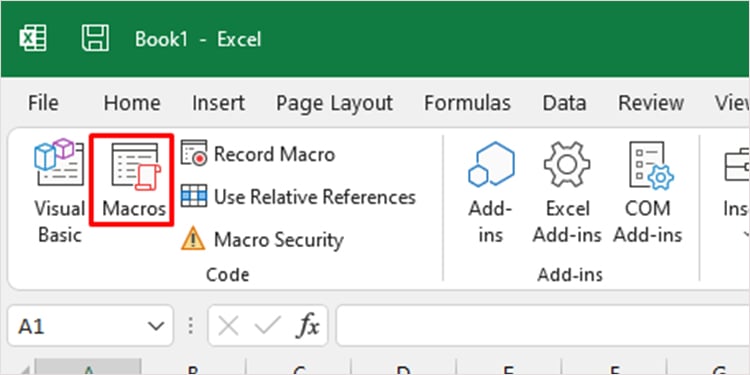Image resolution: width=750 pixels, height=375 pixels.
Task: Open Excel Add-ins manager
Action: pos(567,191)
